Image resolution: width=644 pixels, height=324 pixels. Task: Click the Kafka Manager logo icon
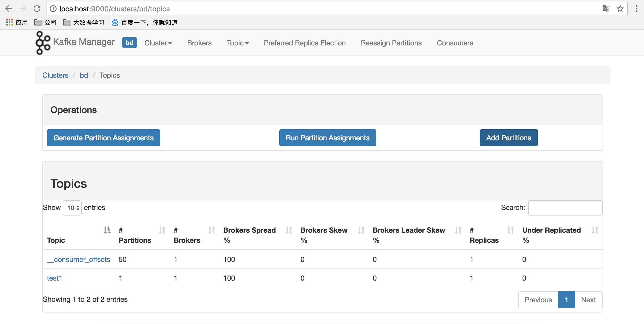pyautogui.click(x=42, y=43)
